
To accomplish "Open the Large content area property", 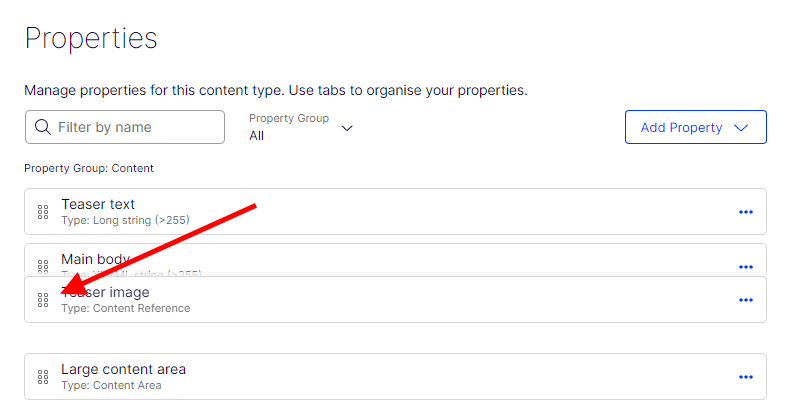I will pos(123,369).
